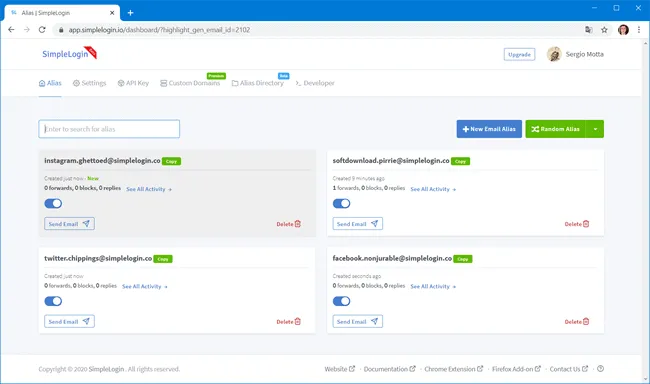See All Activity for softdownload.pirrie alias
Screen dimensions: 650x384
[x=433, y=189]
